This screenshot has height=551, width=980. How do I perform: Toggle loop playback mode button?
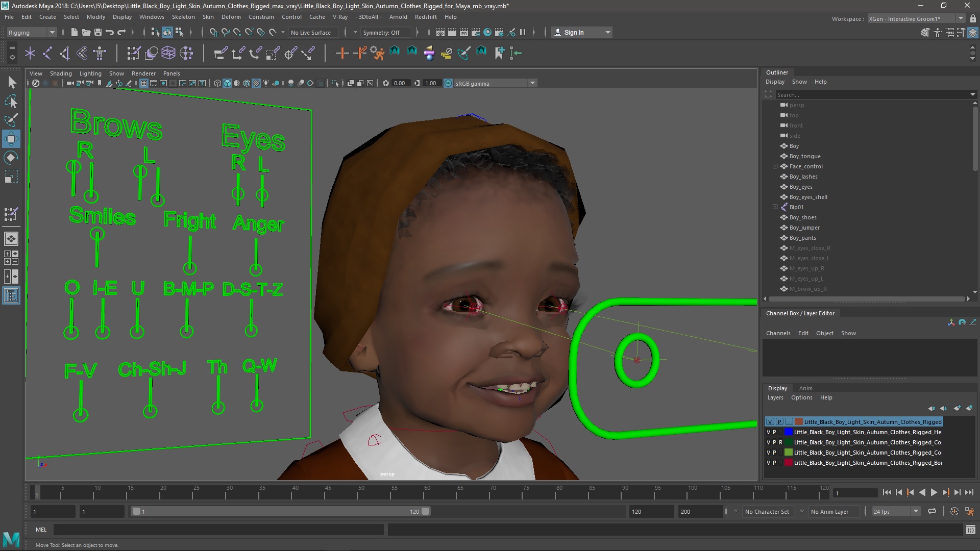[x=932, y=511]
